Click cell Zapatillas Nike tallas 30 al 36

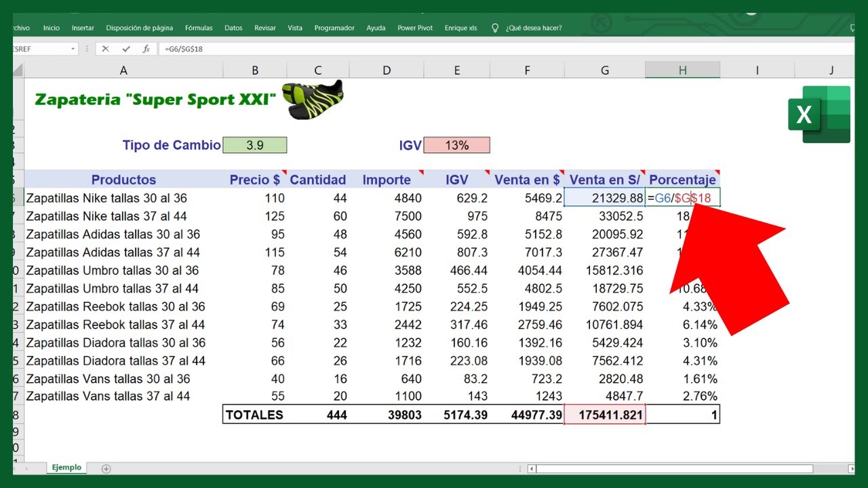123,198
